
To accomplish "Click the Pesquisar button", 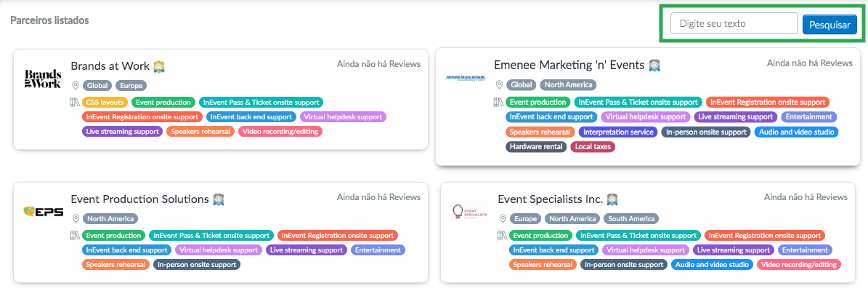I will pos(830,25).
